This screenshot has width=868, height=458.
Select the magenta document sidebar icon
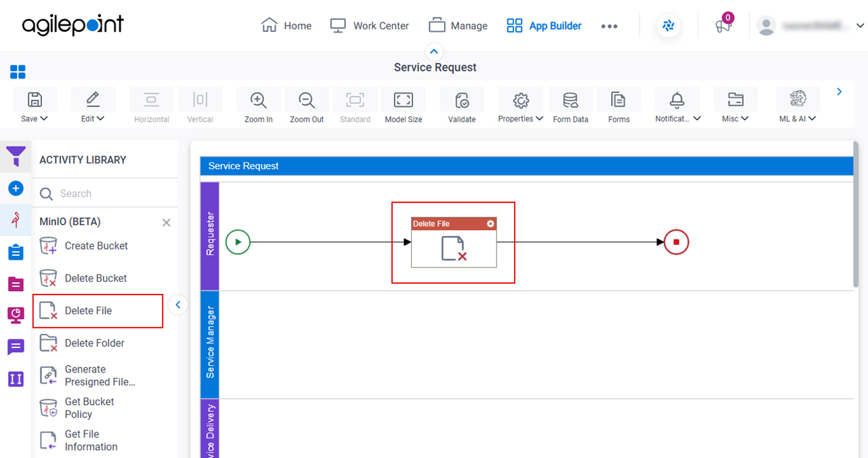pyautogui.click(x=16, y=284)
